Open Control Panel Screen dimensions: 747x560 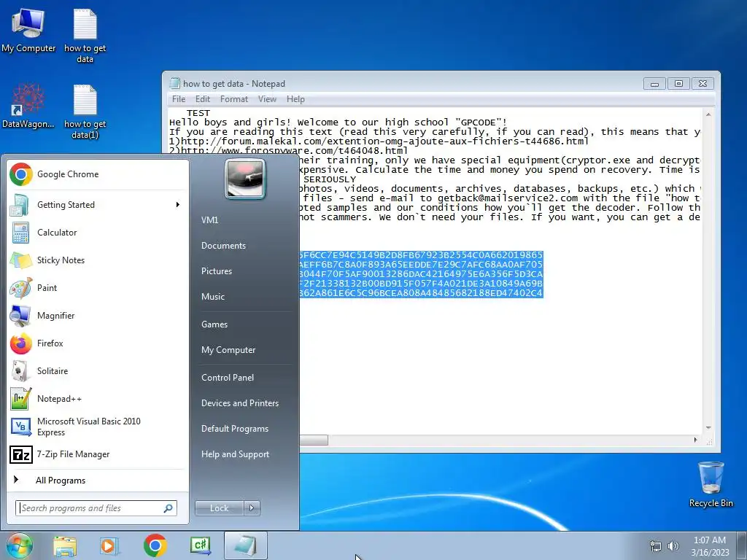(x=228, y=378)
